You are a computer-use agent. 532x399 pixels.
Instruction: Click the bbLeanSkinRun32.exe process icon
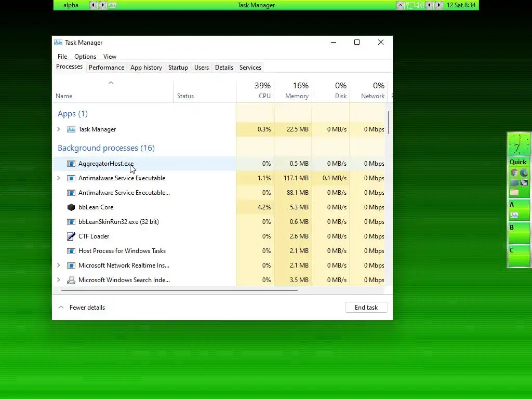point(71,222)
